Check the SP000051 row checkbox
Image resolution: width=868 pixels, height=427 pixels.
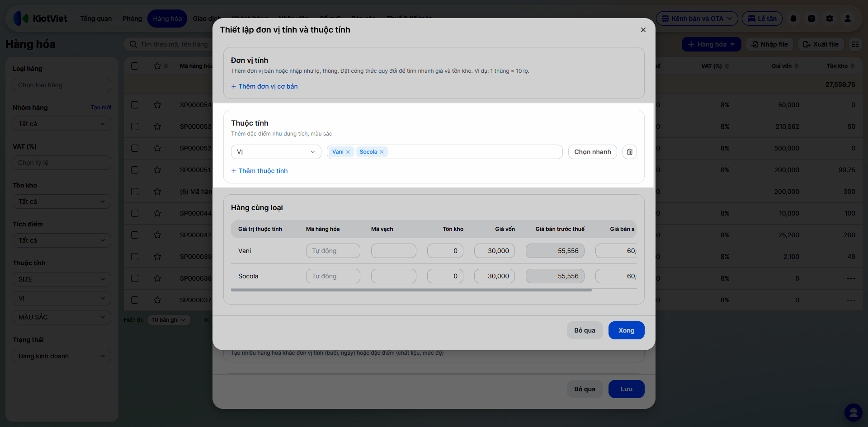(x=135, y=170)
